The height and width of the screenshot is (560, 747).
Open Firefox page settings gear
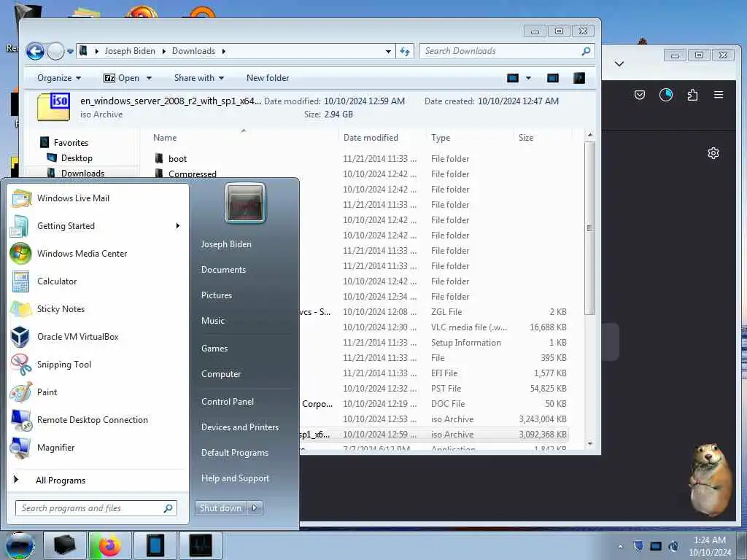coord(713,153)
